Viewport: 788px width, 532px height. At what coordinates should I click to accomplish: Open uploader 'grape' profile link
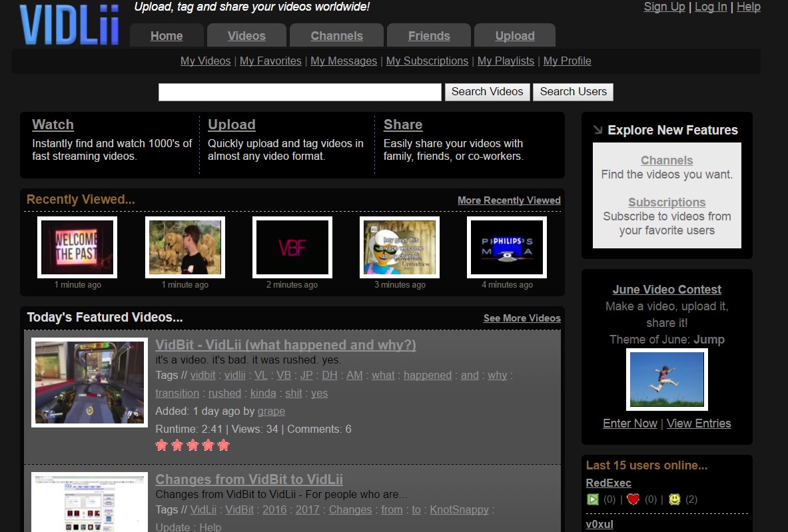[271, 411]
